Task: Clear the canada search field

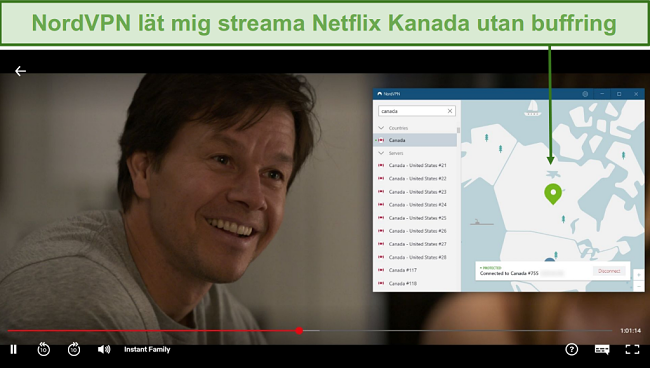Action: click(450, 111)
